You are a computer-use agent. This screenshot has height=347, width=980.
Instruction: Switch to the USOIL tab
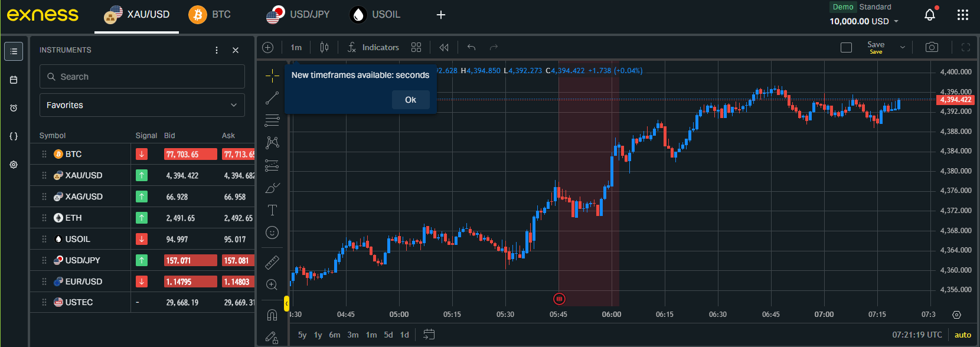375,15
